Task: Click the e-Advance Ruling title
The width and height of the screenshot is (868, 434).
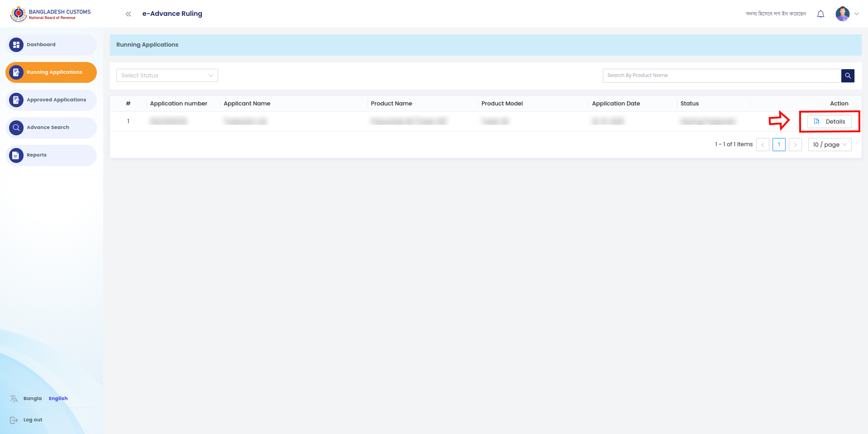Action: click(x=172, y=14)
